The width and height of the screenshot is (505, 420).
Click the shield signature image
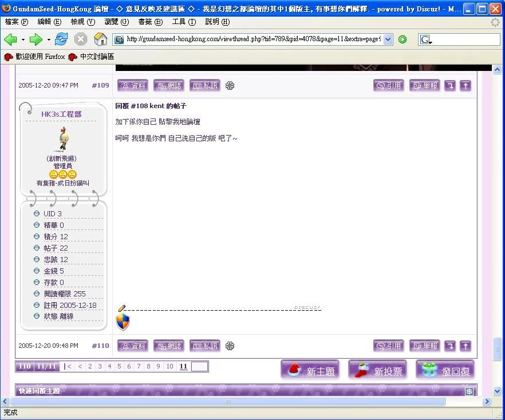point(123,322)
